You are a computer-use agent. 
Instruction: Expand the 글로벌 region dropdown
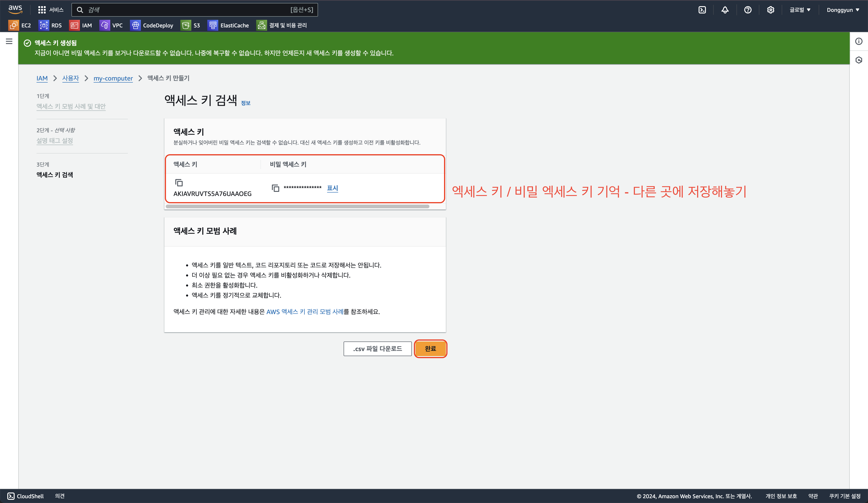coord(800,10)
